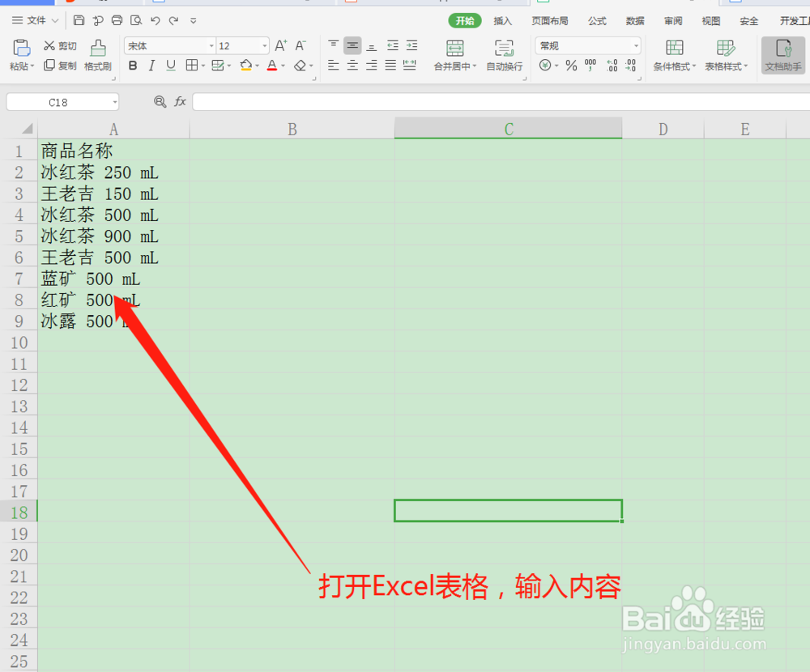Viewport: 810px width, 672px height.
Task: Open Document Assistant 文档助手
Action: pyautogui.click(x=783, y=55)
